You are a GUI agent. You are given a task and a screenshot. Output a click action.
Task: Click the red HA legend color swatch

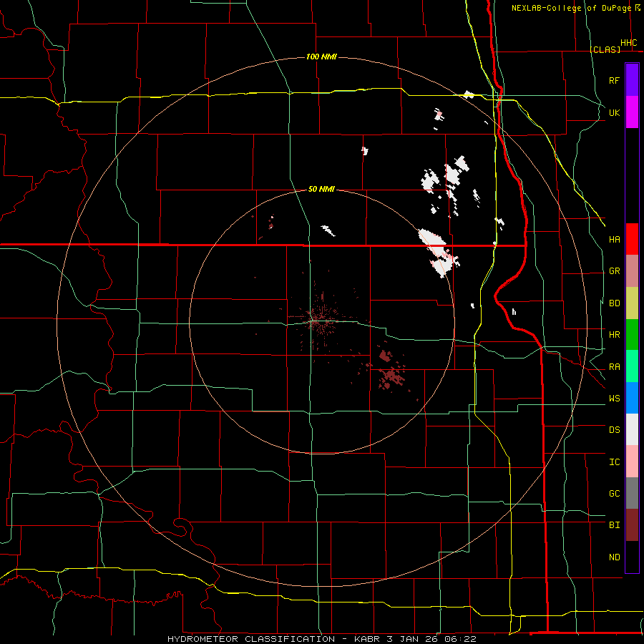pyautogui.click(x=632, y=239)
